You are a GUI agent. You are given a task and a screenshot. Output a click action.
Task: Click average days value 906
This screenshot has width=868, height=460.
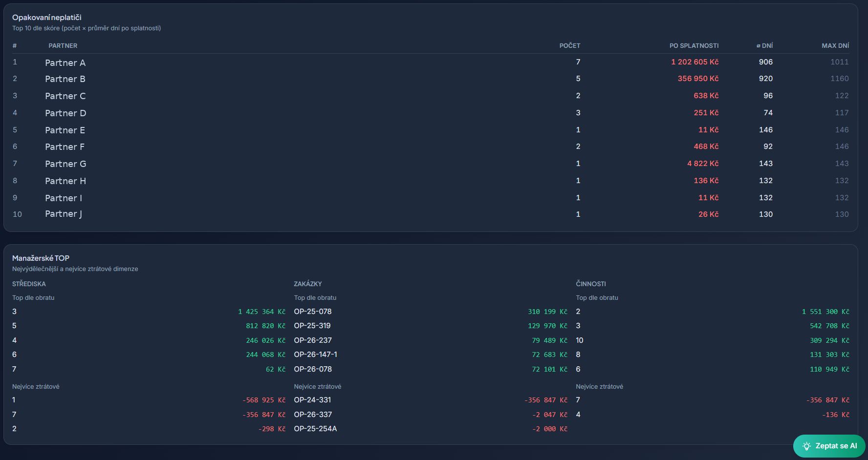tap(766, 62)
